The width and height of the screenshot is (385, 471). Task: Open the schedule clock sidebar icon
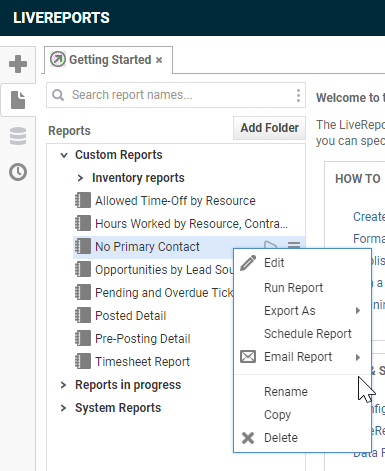tap(18, 172)
